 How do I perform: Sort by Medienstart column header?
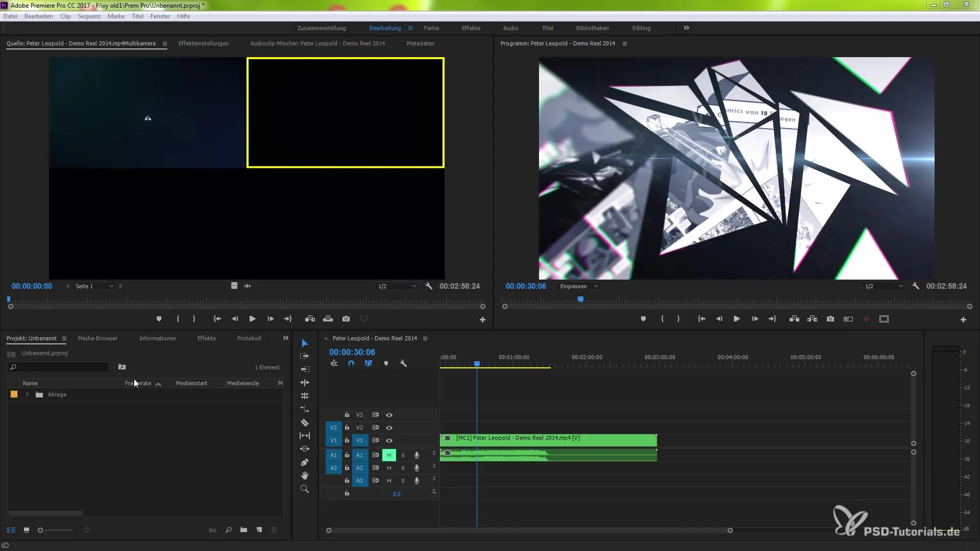[191, 383]
